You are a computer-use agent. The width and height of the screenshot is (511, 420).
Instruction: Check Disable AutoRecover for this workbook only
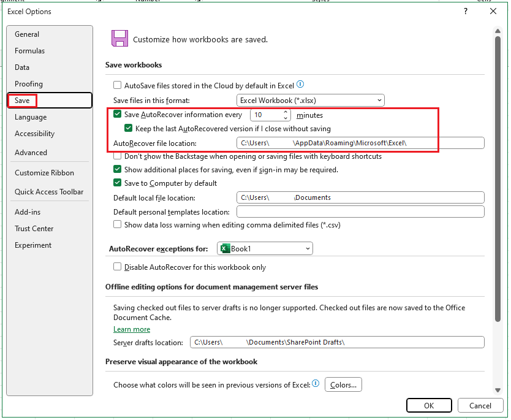click(117, 267)
